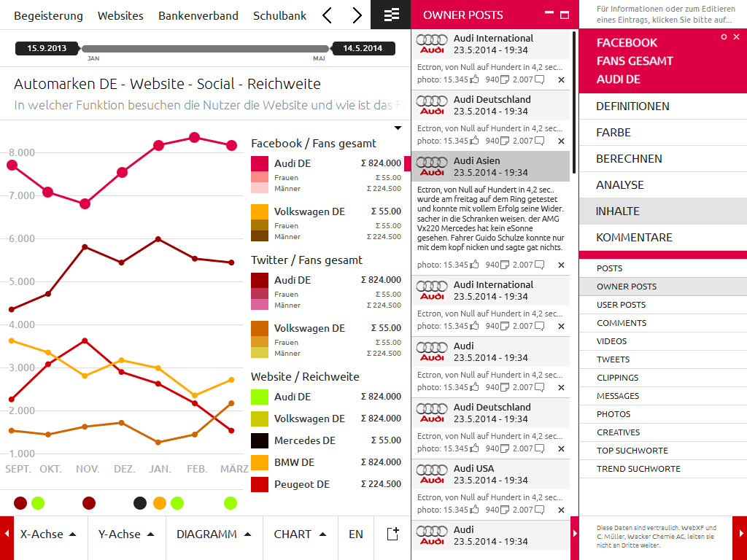The width and height of the screenshot is (747, 560).
Task: Click share icon on Audi USA post
Action: pyautogui.click(x=504, y=510)
